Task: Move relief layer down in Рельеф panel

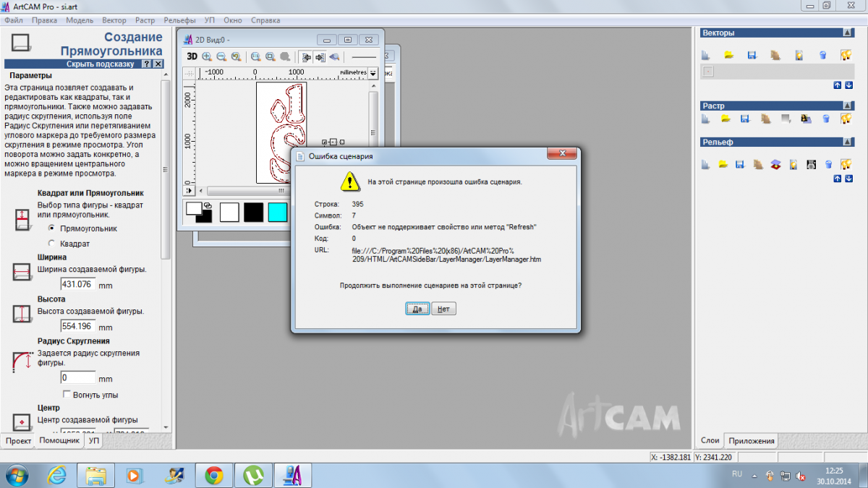Action: tap(848, 178)
